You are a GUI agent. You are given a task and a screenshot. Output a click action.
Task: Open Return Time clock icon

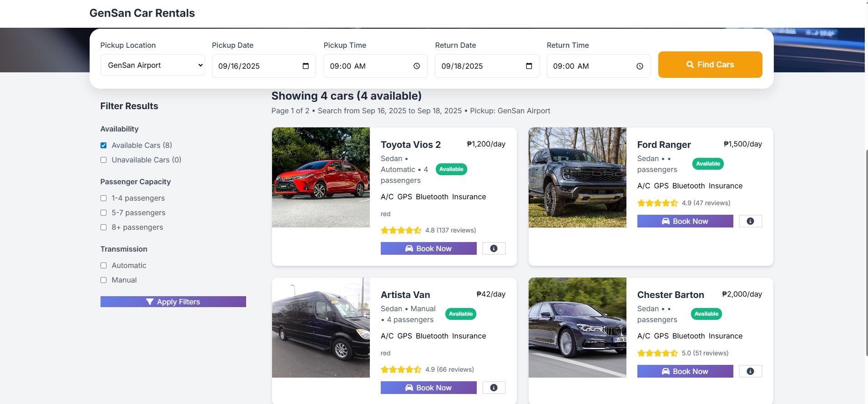(x=640, y=66)
